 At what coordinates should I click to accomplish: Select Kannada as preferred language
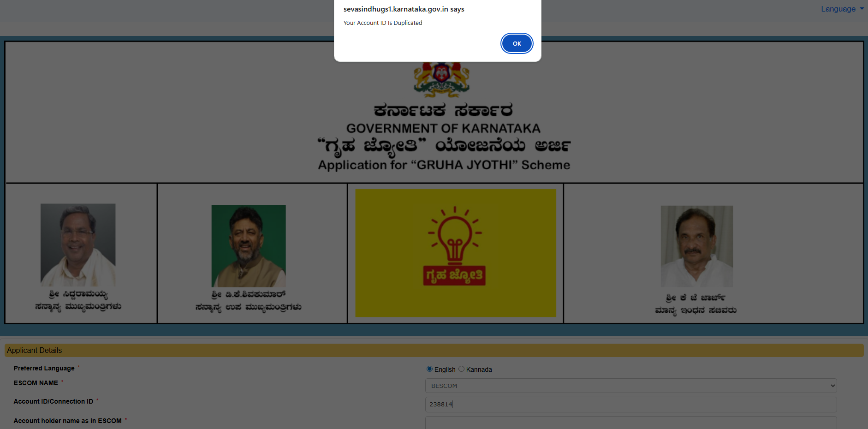[x=461, y=369]
